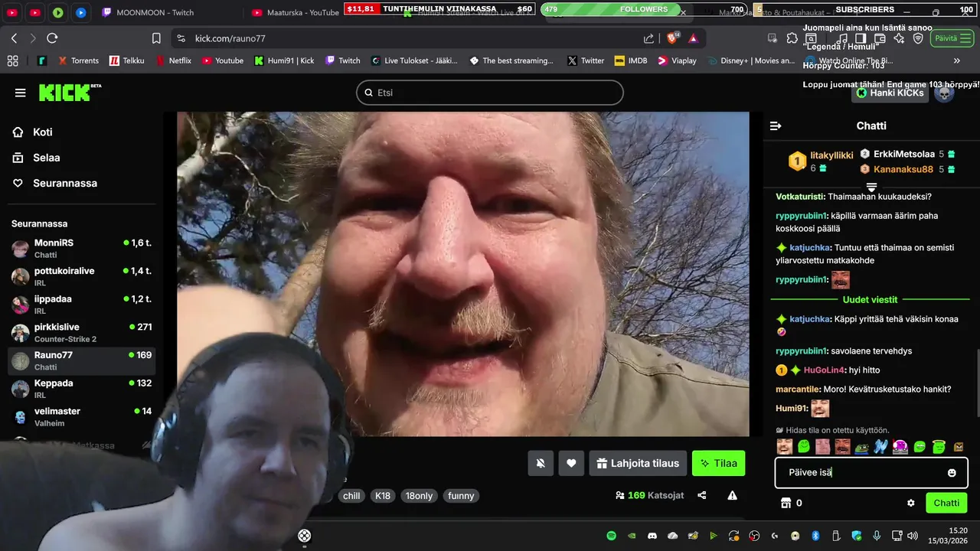Open the iippadaa channel

[x=82, y=305]
